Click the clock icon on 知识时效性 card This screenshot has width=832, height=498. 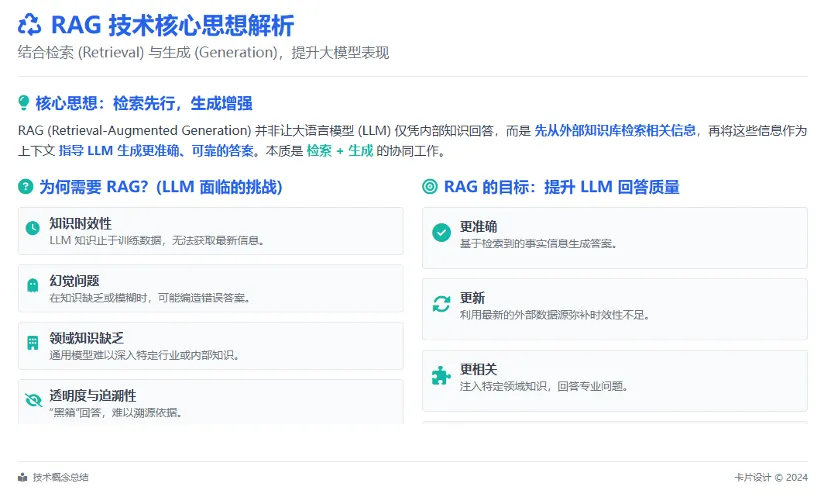click(33, 230)
